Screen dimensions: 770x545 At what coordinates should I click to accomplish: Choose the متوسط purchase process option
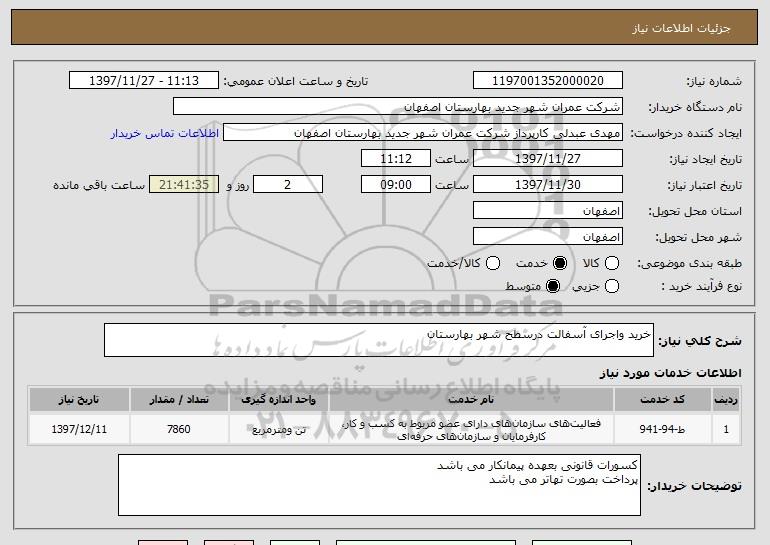coord(553,286)
